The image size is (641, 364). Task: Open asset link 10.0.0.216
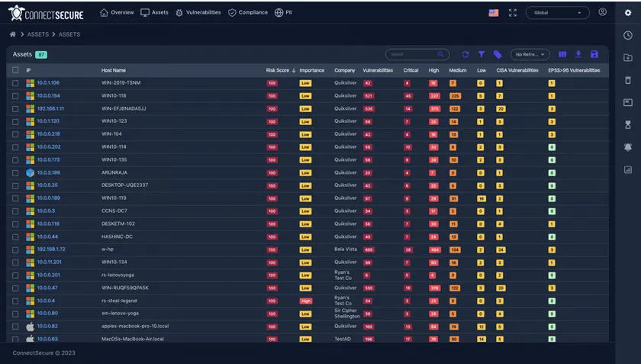pyautogui.click(x=48, y=134)
